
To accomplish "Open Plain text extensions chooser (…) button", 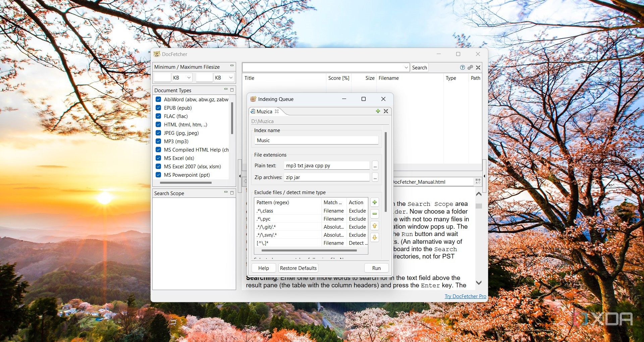I will 375,166.
